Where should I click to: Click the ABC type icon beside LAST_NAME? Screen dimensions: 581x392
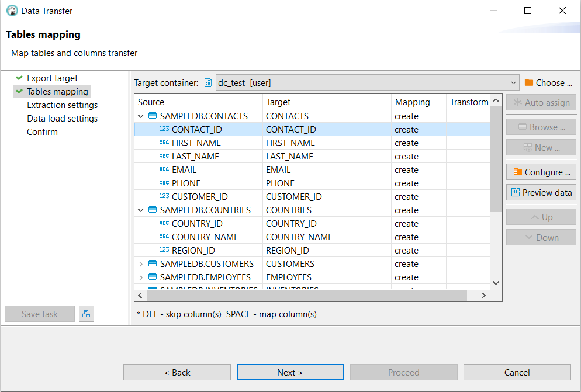click(x=164, y=156)
